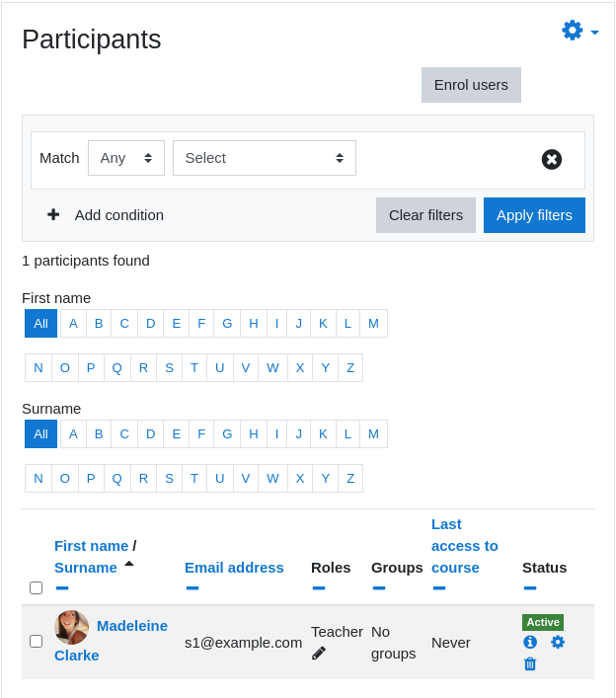Open Madeleine Clarke's profile picture

click(71, 627)
